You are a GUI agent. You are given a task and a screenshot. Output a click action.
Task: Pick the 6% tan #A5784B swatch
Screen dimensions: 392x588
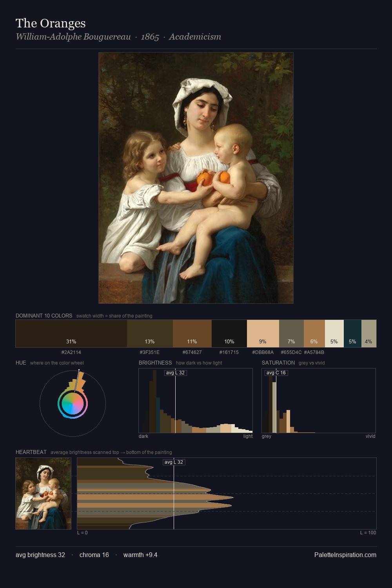314,334
